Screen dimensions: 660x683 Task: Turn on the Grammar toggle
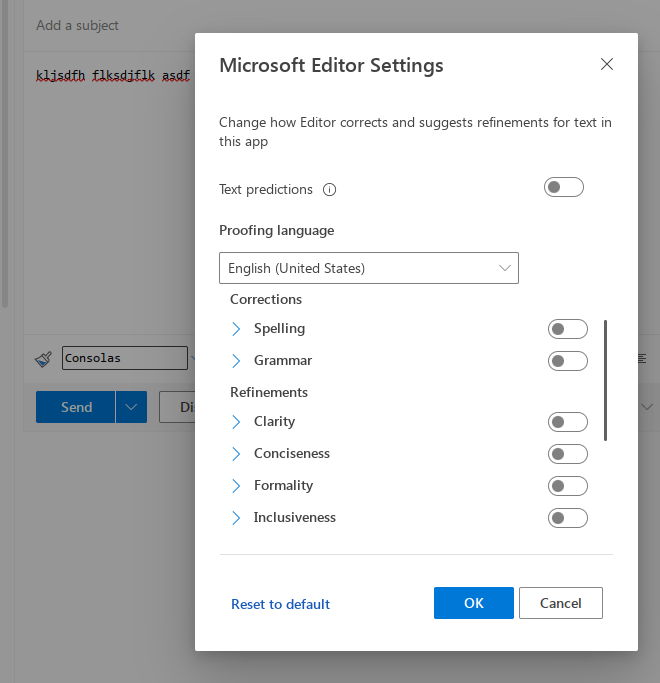[568, 361]
